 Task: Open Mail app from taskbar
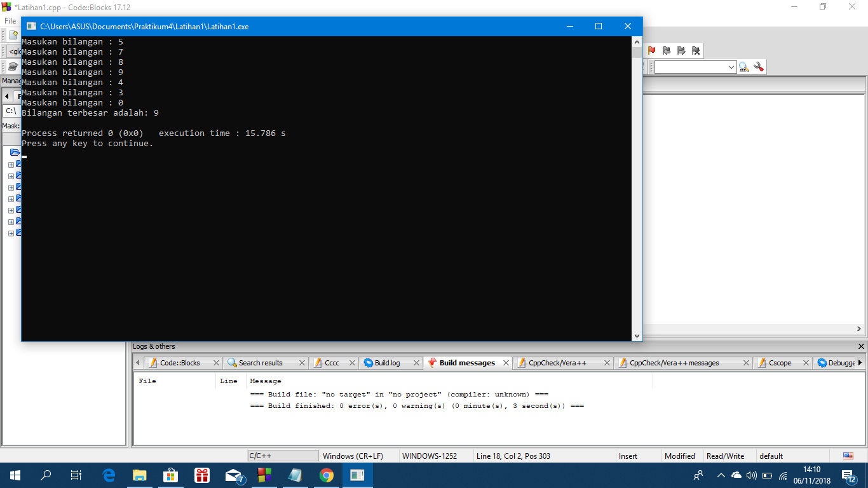coord(234,475)
